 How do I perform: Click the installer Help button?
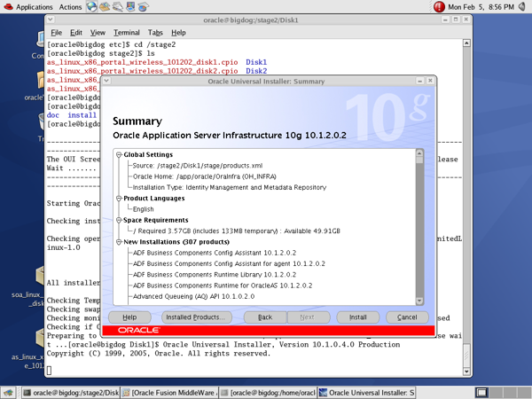coord(129,317)
